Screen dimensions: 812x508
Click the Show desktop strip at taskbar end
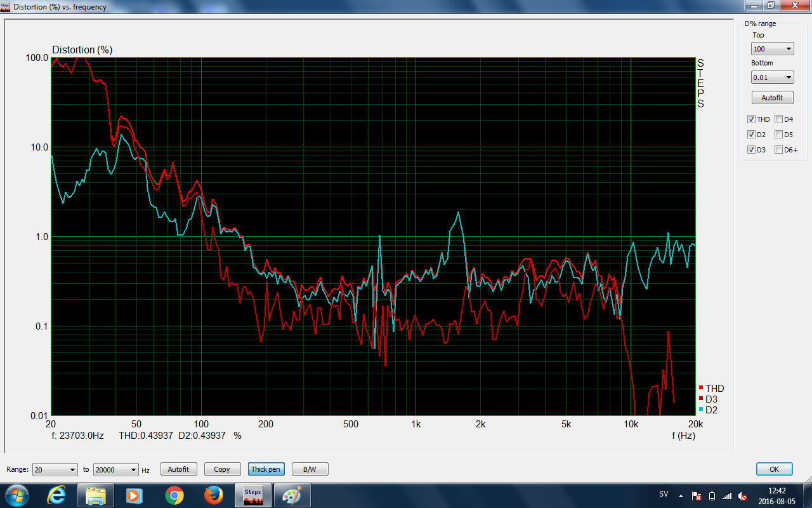pos(807,495)
